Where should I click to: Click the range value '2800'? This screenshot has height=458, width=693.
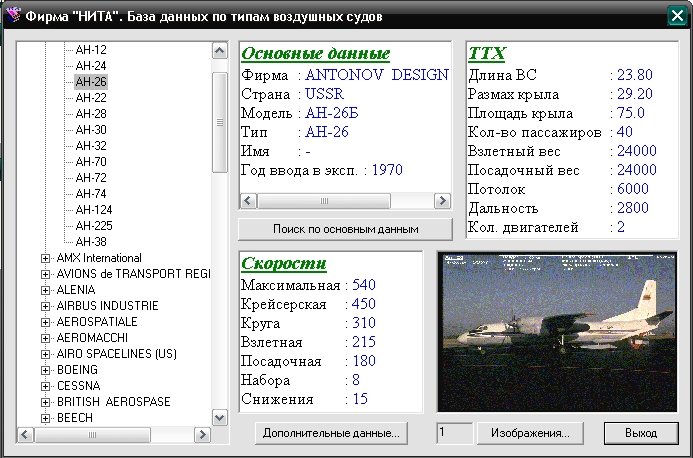[632, 208]
